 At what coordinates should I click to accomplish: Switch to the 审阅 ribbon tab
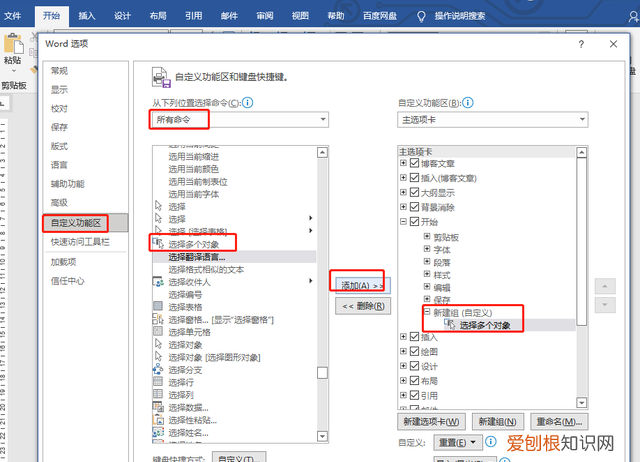click(264, 16)
